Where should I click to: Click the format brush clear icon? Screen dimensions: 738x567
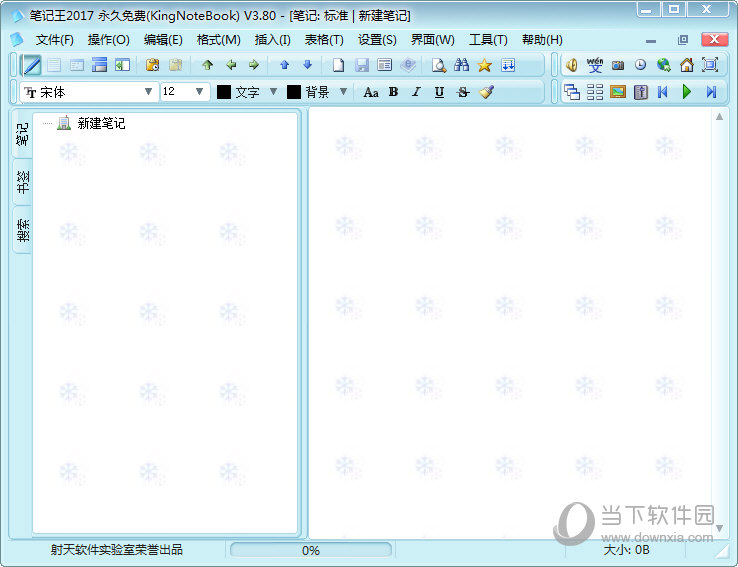[x=487, y=92]
